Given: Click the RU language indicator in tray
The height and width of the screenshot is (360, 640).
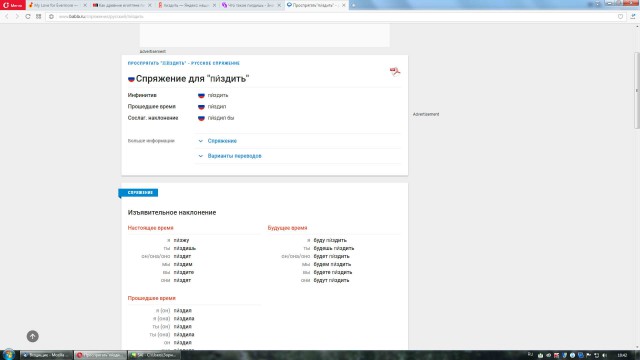Looking at the screenshot, I should pyautogui.click(x=530, y=355).
